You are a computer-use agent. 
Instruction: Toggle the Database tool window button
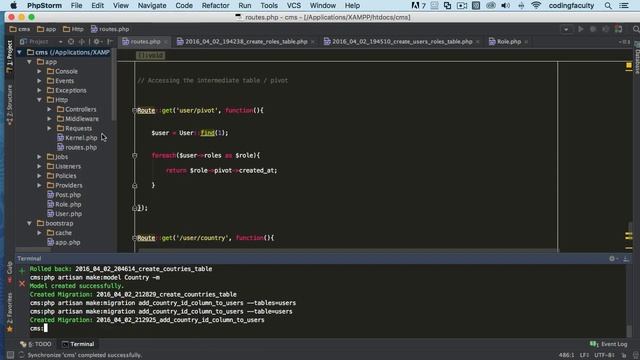(636, 57)
